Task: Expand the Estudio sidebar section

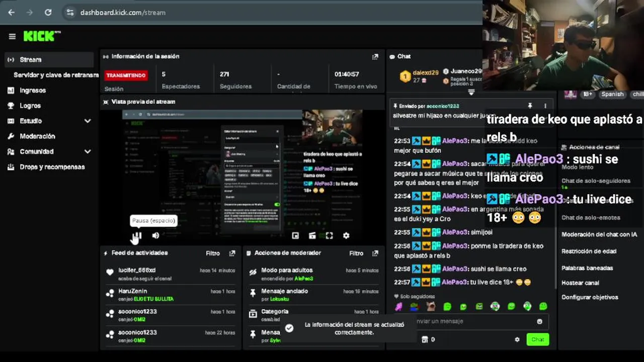Action: pyautogui.click(x=88, y=121)
